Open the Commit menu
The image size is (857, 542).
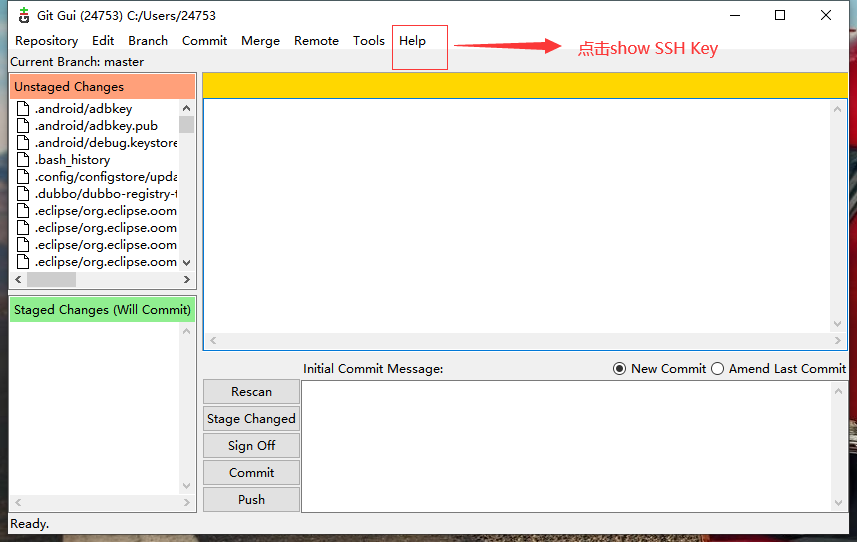click(204, 41)
